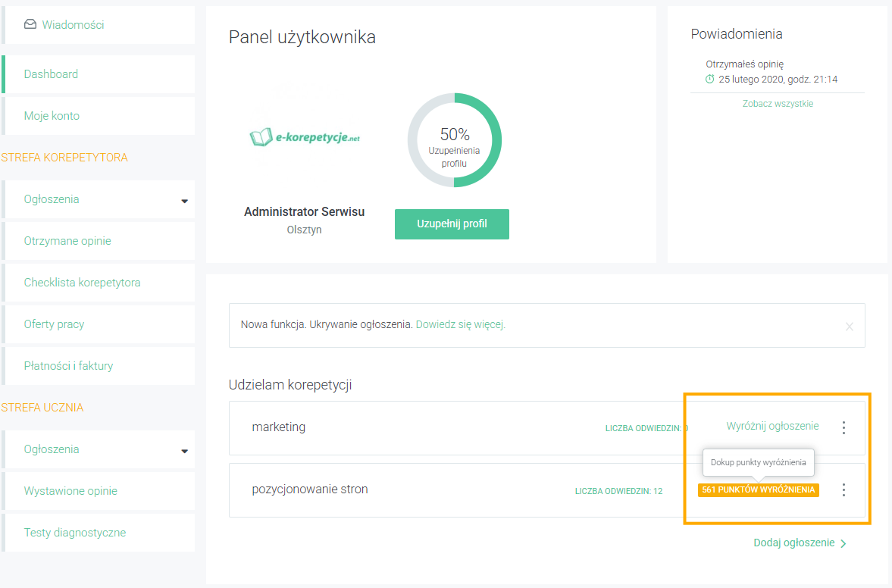The height and width of the screenshot is (588, 892).
Task: Select Checklista korepetytora in sidebar
Action: point(99,283)
